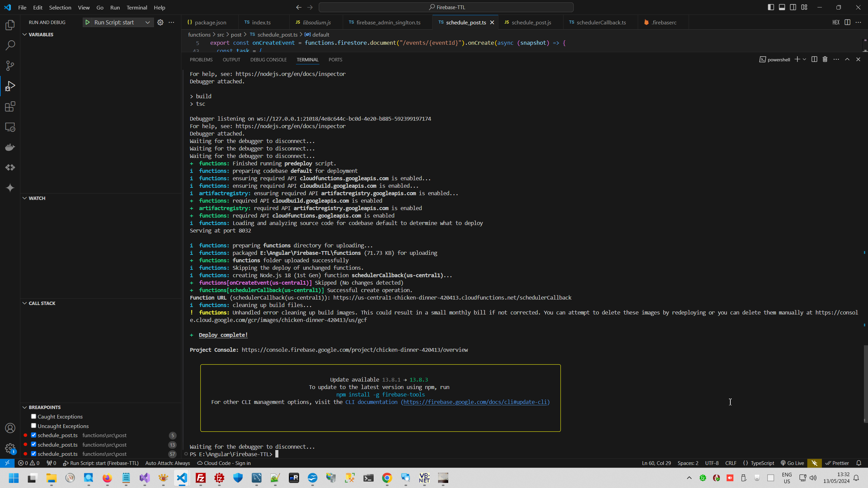
Task: Click Go Live in status bar
Action: tap(792, 463)
